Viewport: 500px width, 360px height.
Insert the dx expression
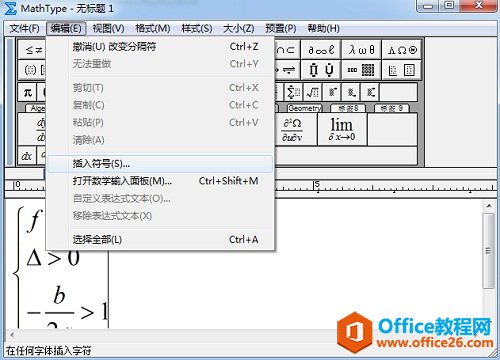[27, 156]
